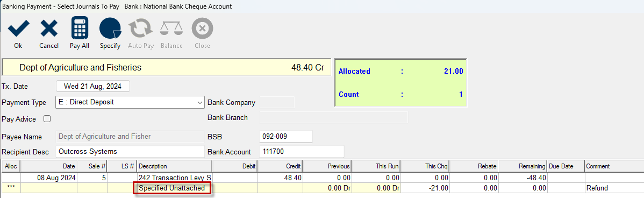Click the Payee Name field
This screenshot has width=644, height=198.
130,136
